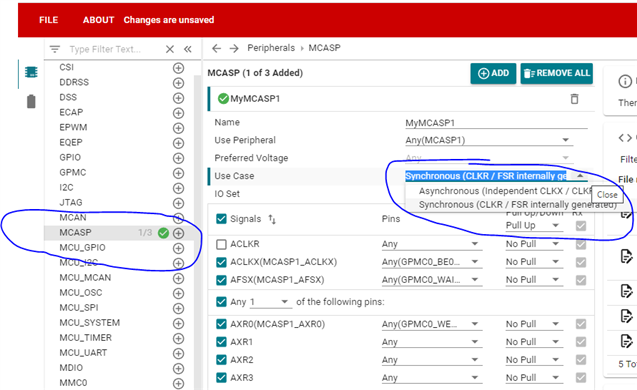Choose Asynchronous use case option

coord(505,191)
